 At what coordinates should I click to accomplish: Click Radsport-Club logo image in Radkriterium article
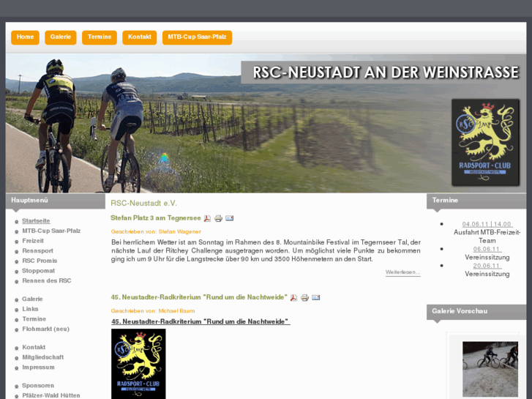coord(138,364)
